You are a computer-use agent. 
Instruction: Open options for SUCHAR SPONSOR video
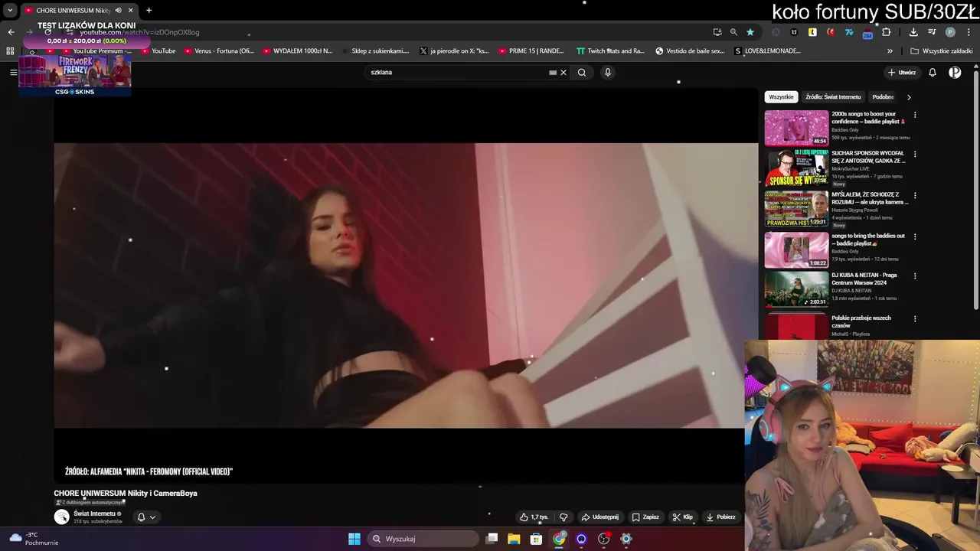915,154
